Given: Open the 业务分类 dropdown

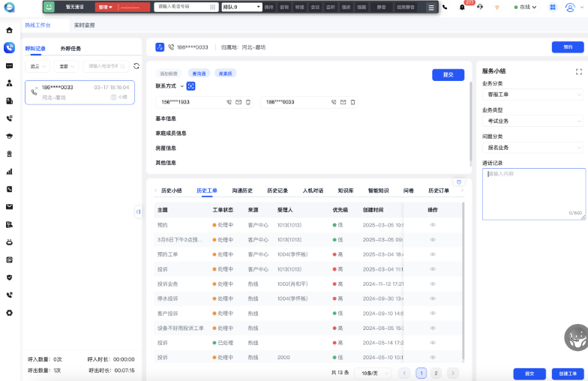Looking at the screenshot, I should (532, 94).
